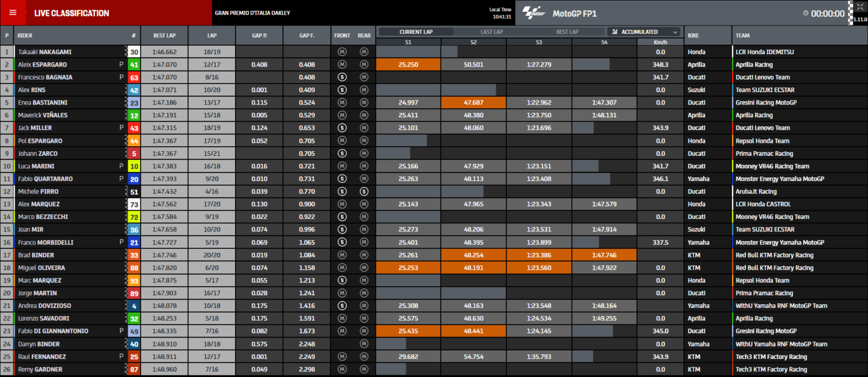Click Di Giannantonio's gap value 1.673

click(x=307, y=331)
